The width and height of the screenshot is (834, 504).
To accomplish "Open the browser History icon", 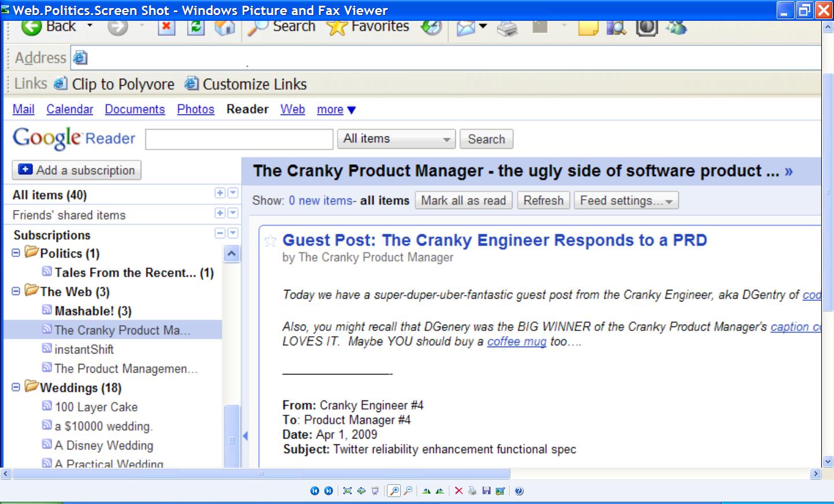I will (431, 26).
